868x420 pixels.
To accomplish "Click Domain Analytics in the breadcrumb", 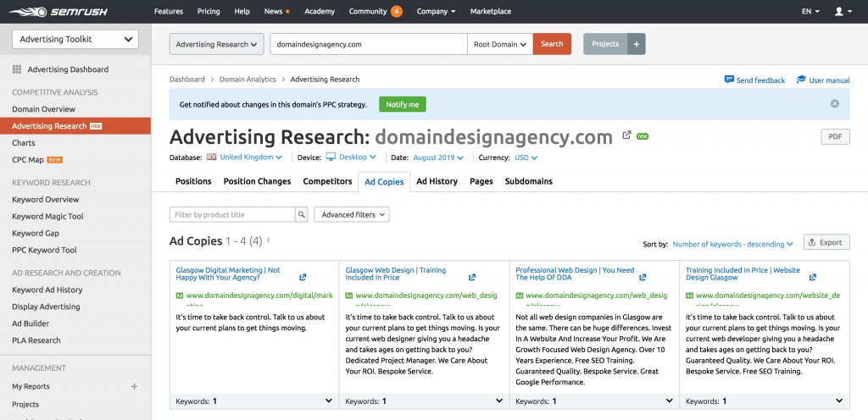I will click(x=248, y=80).
